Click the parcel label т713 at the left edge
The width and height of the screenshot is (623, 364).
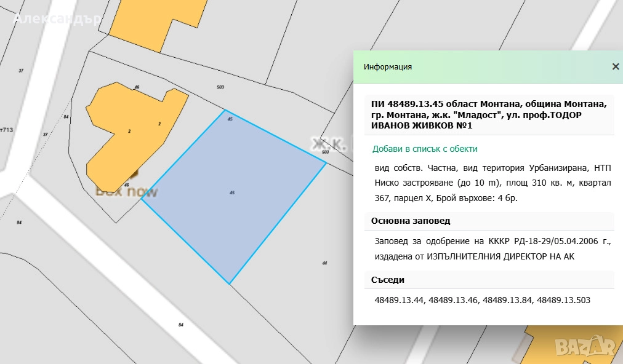(x=7, y=130)
